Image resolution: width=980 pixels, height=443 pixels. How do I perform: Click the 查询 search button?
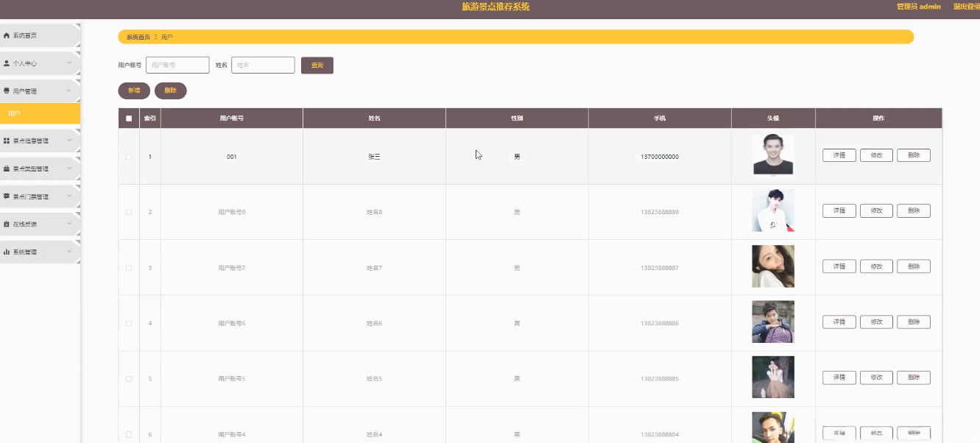click(317, 65)
